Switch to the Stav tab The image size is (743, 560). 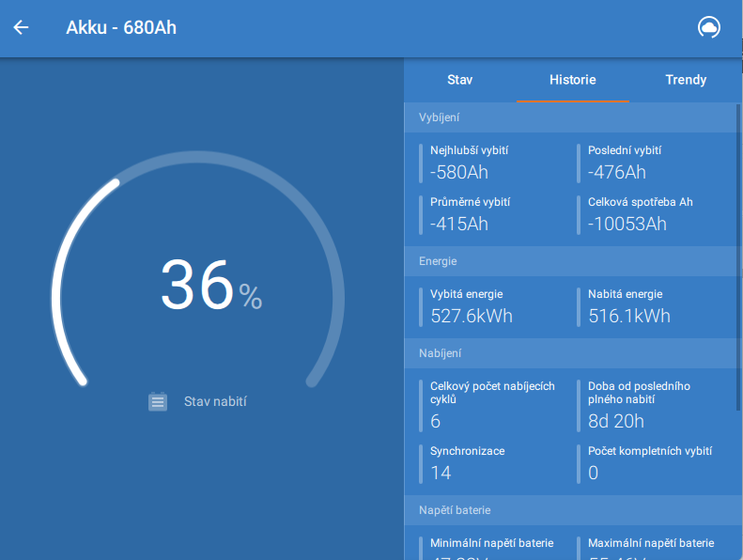click(x=459, y=80)
